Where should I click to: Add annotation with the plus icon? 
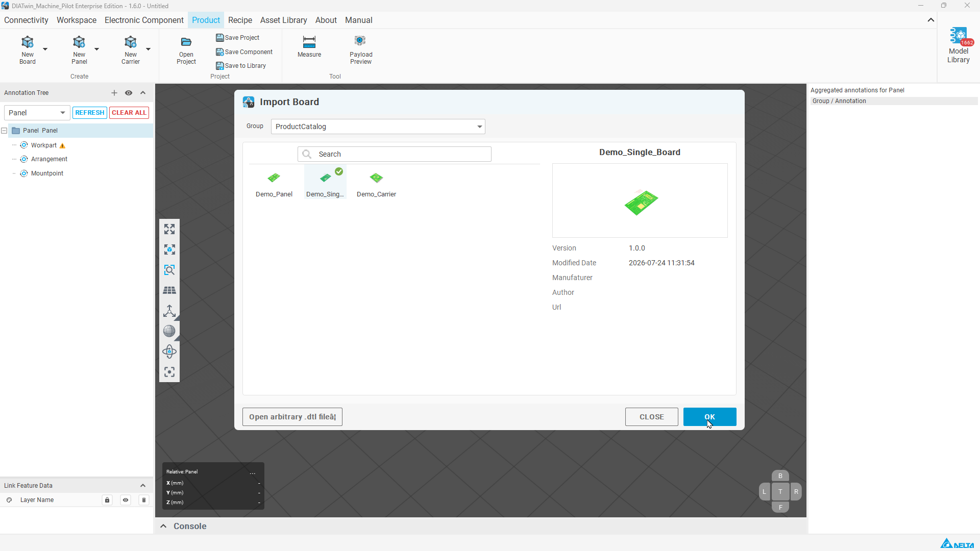tap(114, 93)
